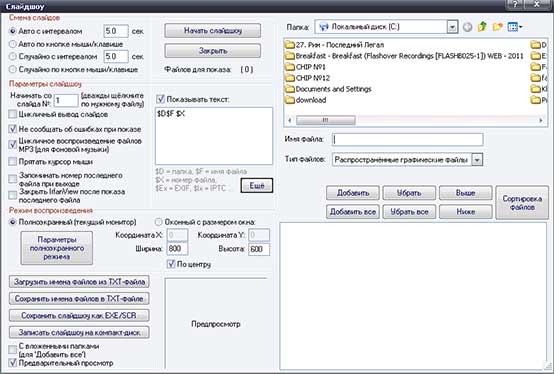Screen dimensions: 554x374
Task: Open the view menu icon
Action: click(515, 27)
